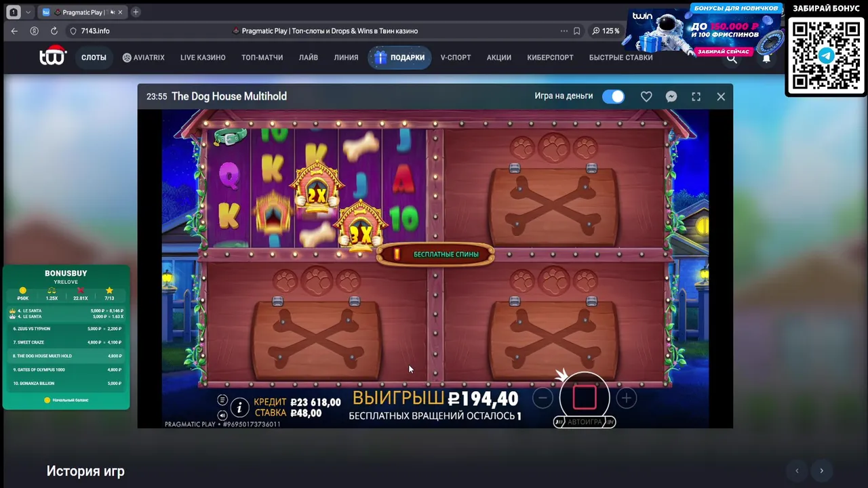Screen dimensions: 868x488
Task: Show the previous games in История игр
Action: tap(797, 470)
